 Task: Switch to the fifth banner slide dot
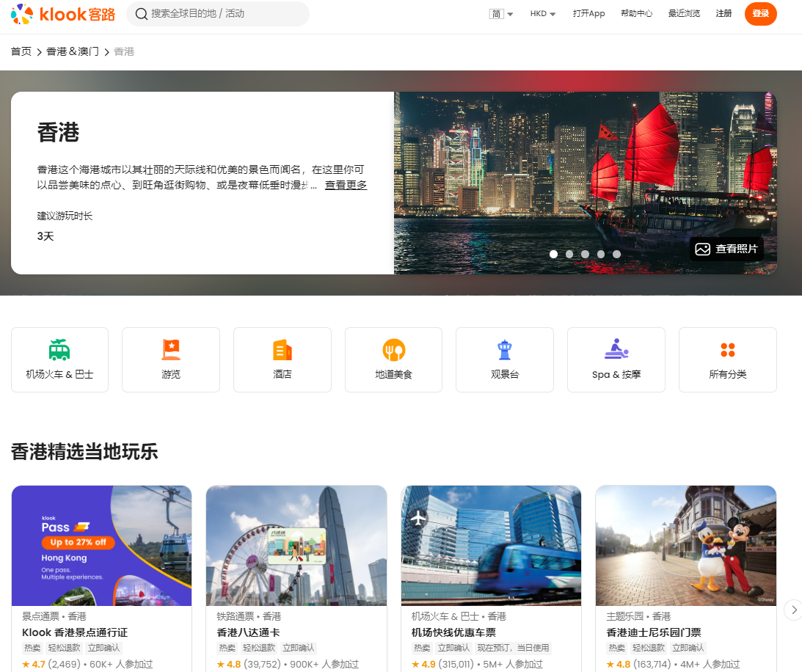617,254
